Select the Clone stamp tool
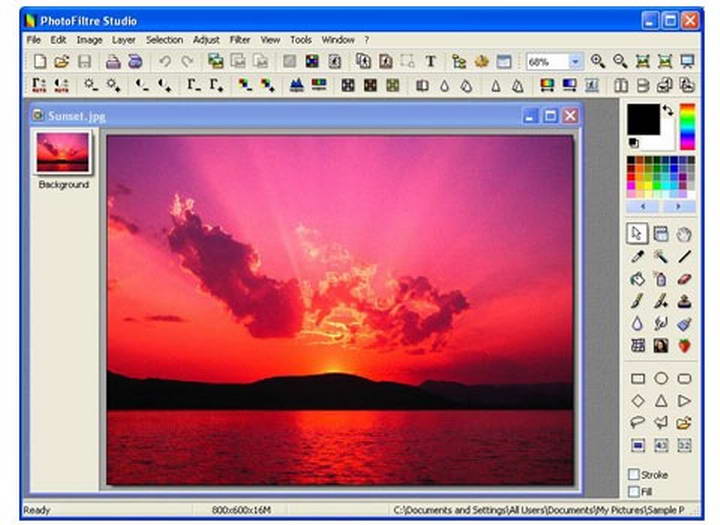720x525 pixels. click(x=684, y=301)
